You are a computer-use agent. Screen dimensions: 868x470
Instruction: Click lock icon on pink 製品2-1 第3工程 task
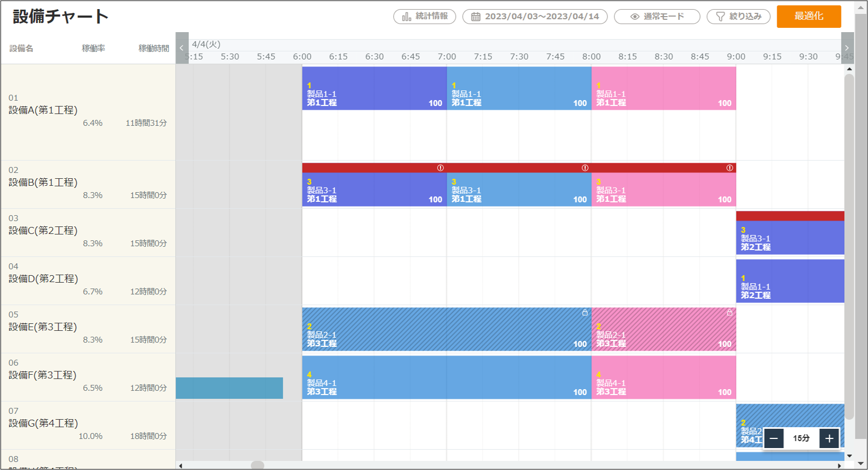pyautogui.click(x=729, y=312)
